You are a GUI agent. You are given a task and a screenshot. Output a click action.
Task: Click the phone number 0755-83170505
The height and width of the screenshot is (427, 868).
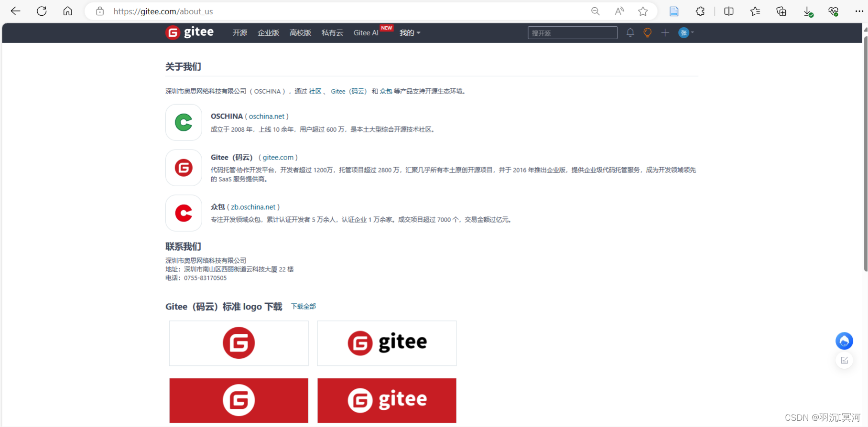point(205,278)
